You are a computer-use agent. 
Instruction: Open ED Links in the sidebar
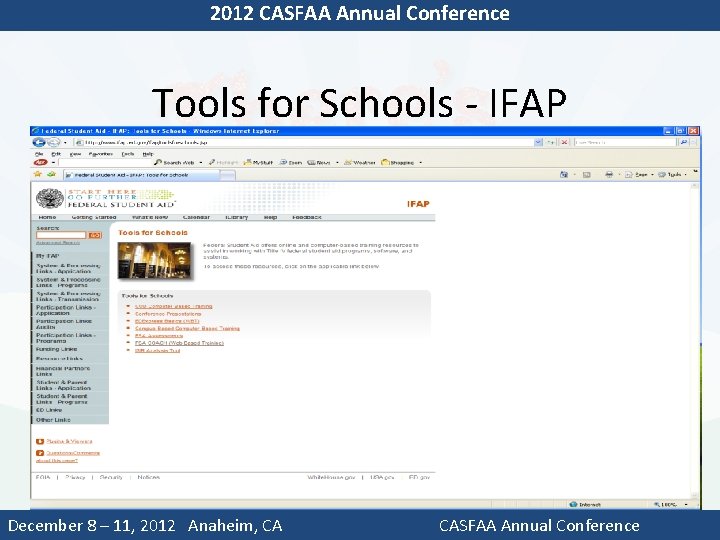click(49, 410)
